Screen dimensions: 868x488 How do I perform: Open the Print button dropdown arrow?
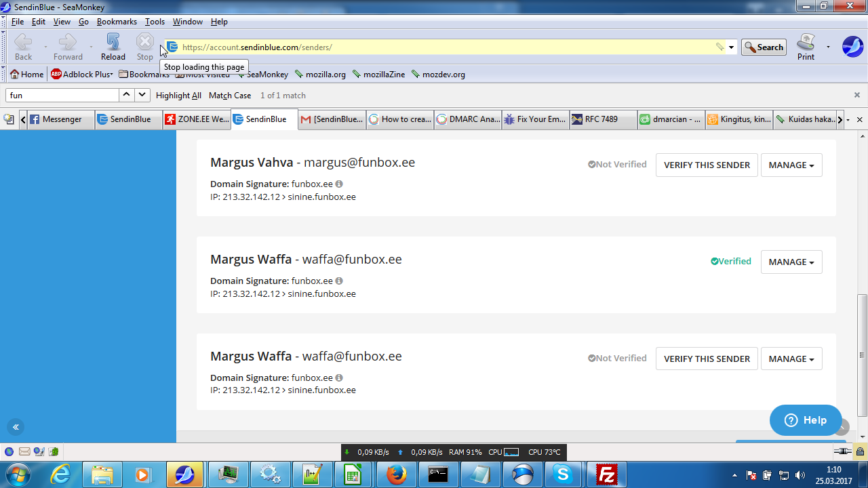click(828, 47)
